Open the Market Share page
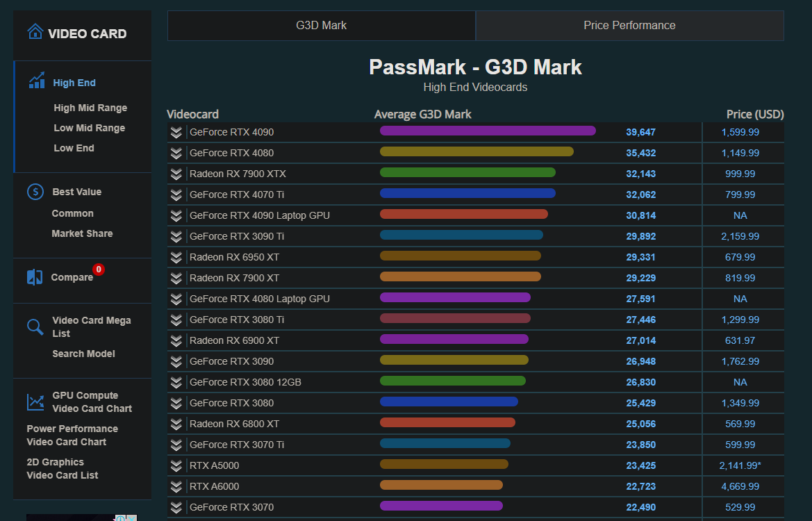Viewport: 812px width, 521px height. 83,233
